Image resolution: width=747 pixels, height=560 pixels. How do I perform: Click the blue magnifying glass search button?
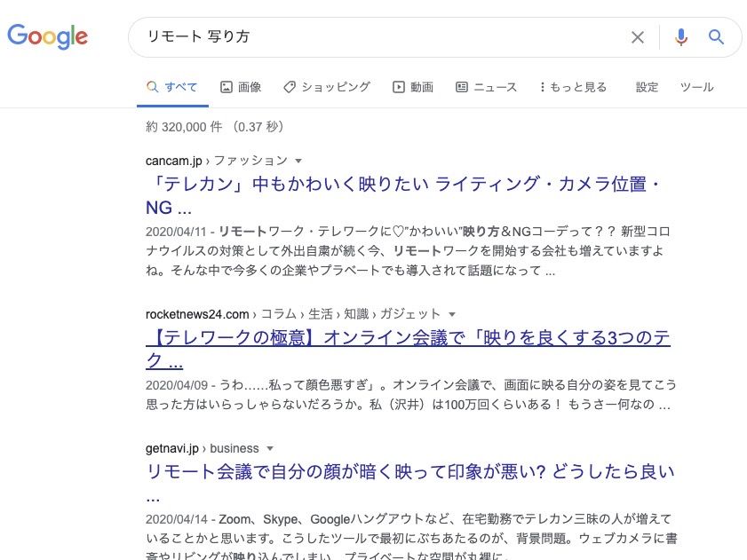(x=717, y=37)
